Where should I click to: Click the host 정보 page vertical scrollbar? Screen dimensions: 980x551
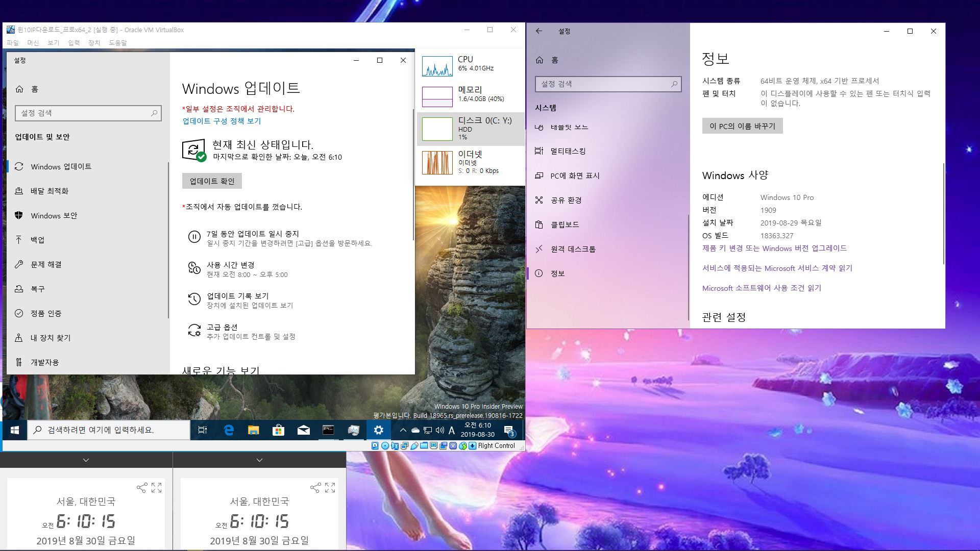[943, 214]
